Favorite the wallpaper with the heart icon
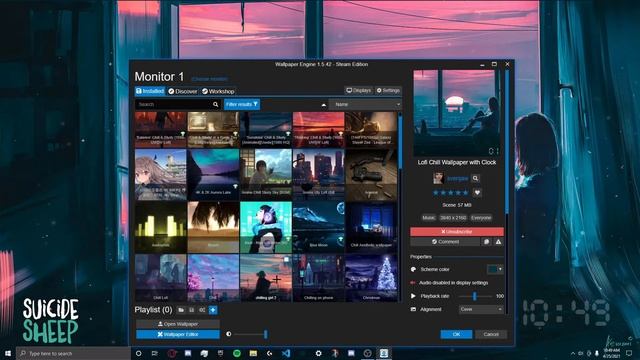The image size is (640, 360). click(477, 193)
